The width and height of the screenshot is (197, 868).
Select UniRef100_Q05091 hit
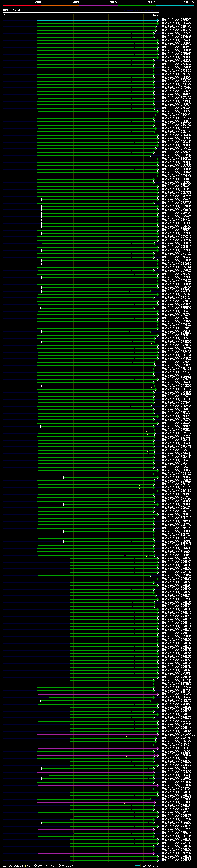(177, 88)
